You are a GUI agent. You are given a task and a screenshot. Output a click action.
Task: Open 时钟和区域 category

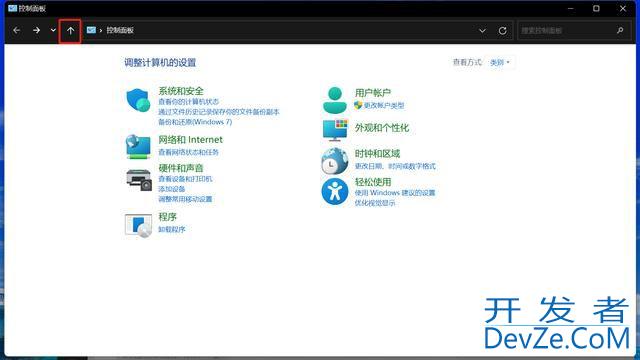(377, 154)
